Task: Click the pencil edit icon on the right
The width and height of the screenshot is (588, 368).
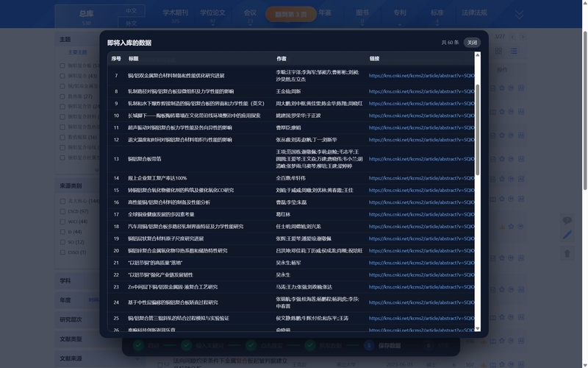Action: click(x=567, y=235)
